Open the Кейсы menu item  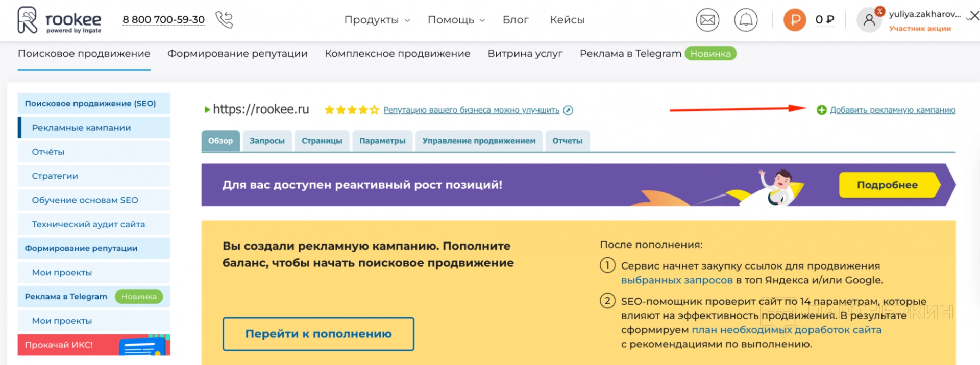567,20
